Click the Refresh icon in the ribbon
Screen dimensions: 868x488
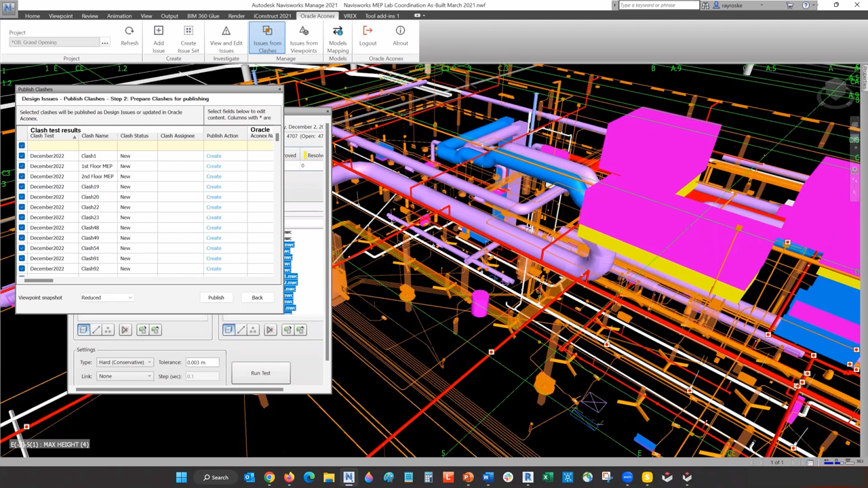(129, 30)
